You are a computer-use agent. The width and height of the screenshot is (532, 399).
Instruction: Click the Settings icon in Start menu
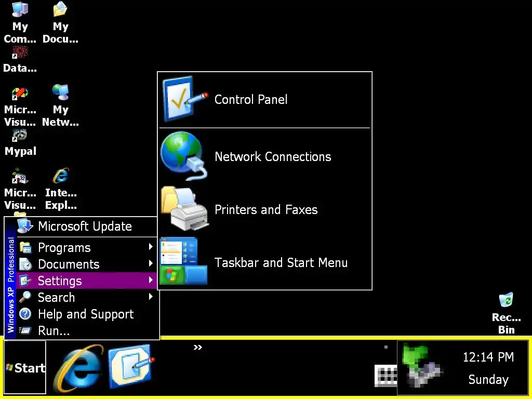click(x=25, y=281)
